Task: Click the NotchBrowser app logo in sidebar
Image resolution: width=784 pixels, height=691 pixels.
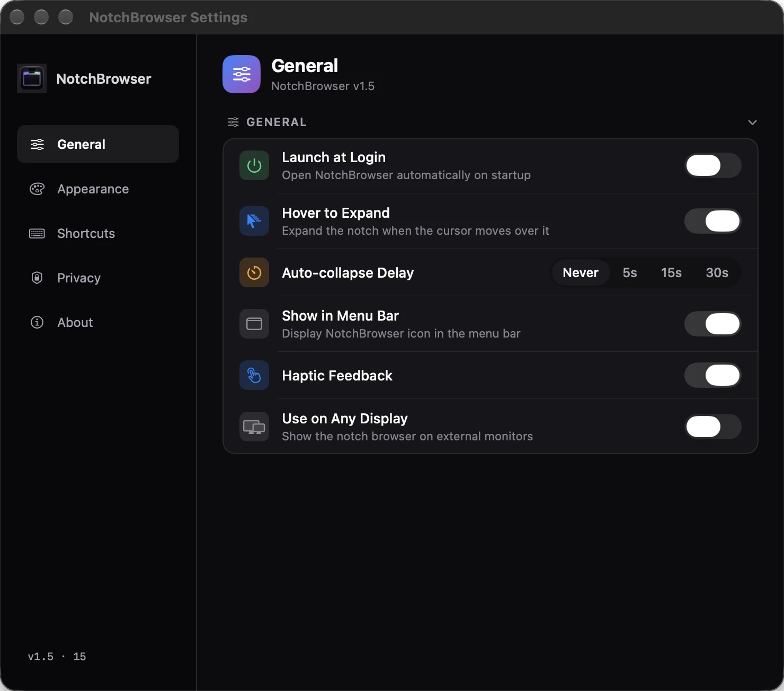Action: click(32, 78)
